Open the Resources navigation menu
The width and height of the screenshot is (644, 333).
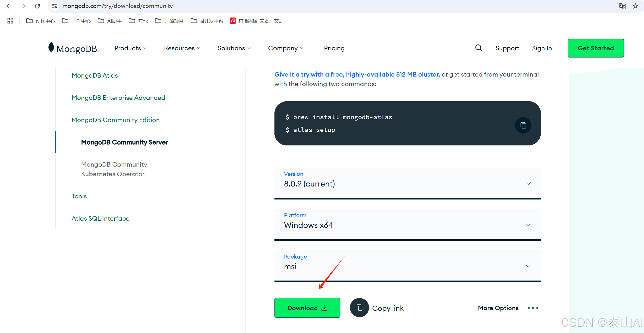[182, 48]
